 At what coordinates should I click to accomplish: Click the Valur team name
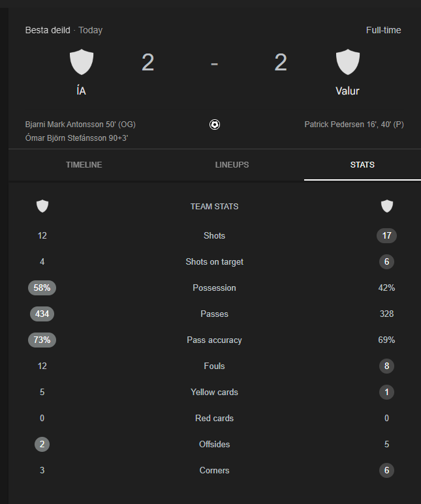(347, 91)
